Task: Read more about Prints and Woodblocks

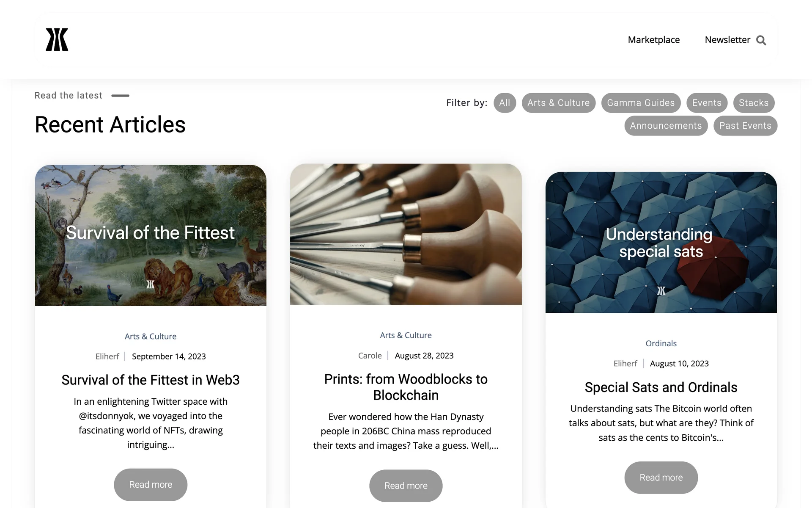Action: [406, 486]
